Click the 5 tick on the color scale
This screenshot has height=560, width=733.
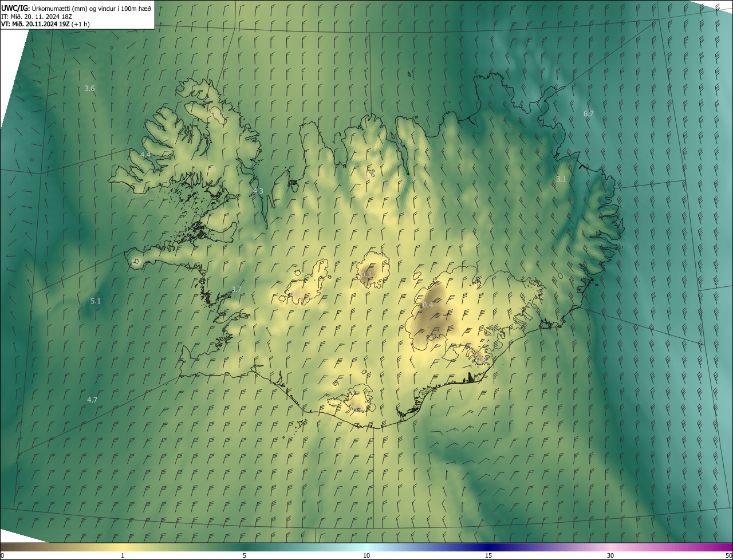[x=245, y=555]
